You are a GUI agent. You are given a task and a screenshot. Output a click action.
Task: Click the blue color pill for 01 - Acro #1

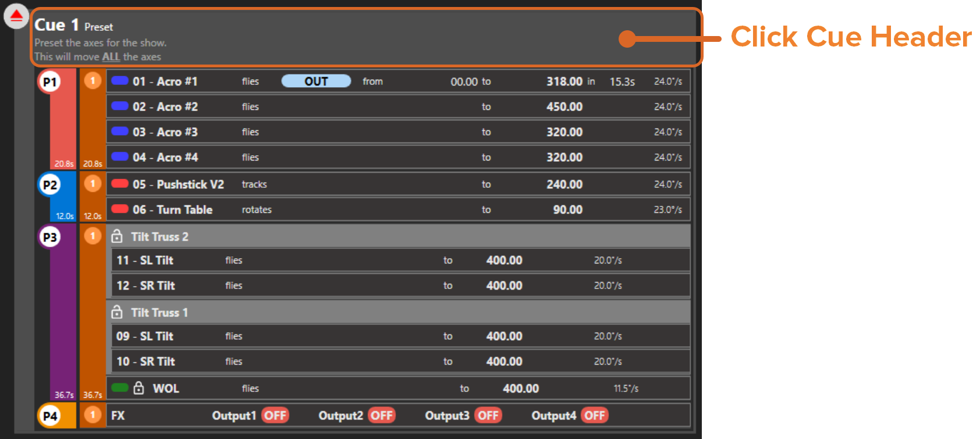coord(120,81)
